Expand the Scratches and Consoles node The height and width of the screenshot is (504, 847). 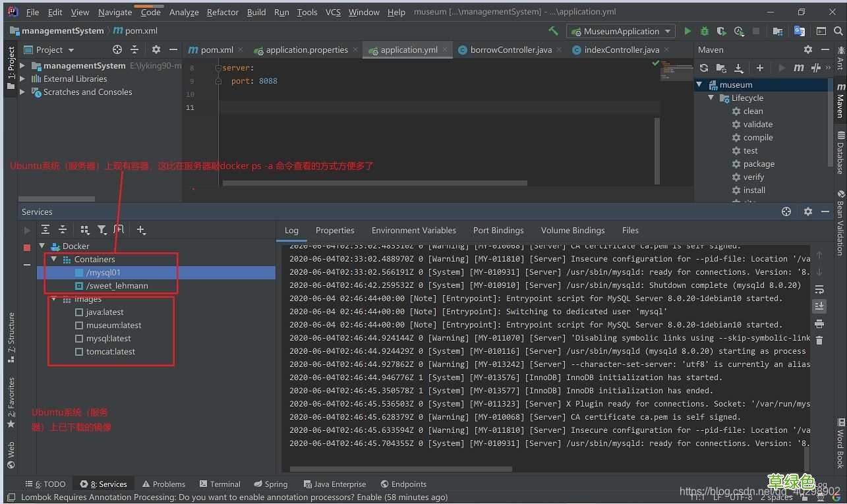point(22,92)
